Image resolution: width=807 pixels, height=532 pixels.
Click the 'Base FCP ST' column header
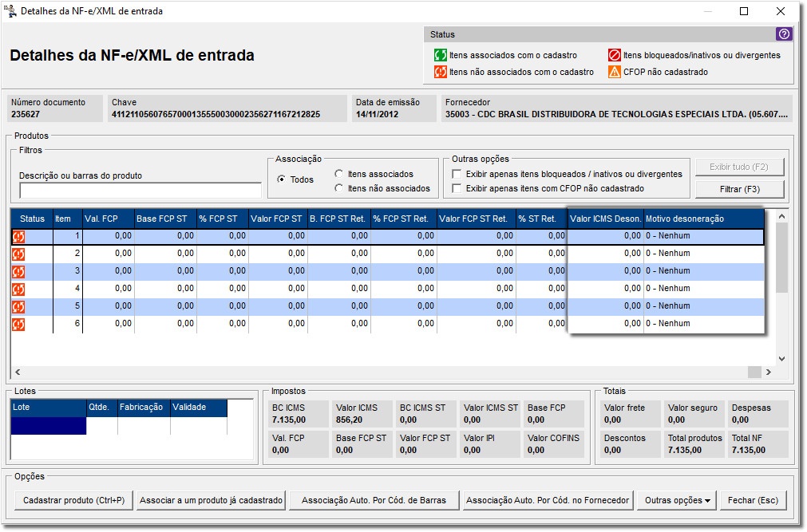click(x=165, y=219)
